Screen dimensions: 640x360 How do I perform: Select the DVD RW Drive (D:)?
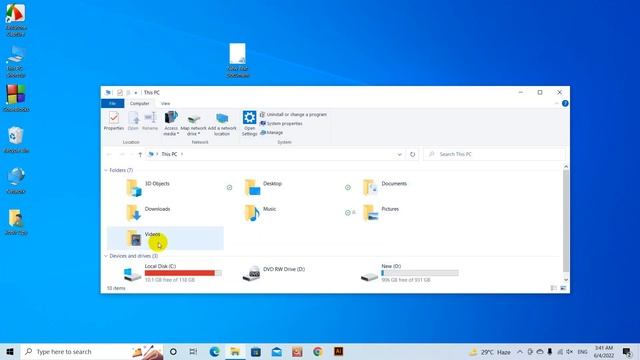284,273
